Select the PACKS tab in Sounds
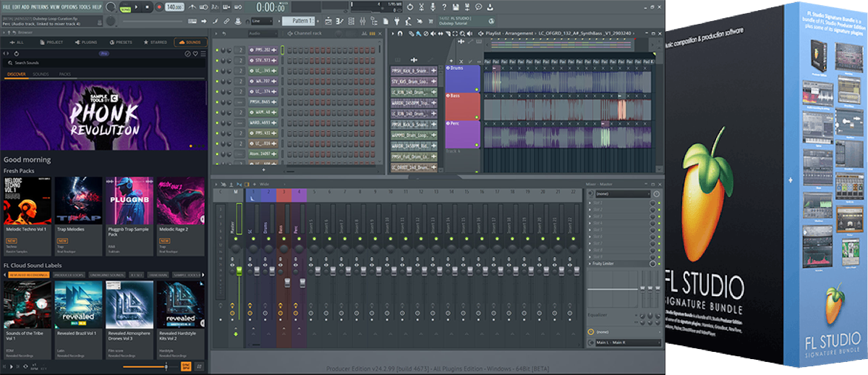Image resolution: width=868 pixels, height=375 pixels. pos(65,75)
